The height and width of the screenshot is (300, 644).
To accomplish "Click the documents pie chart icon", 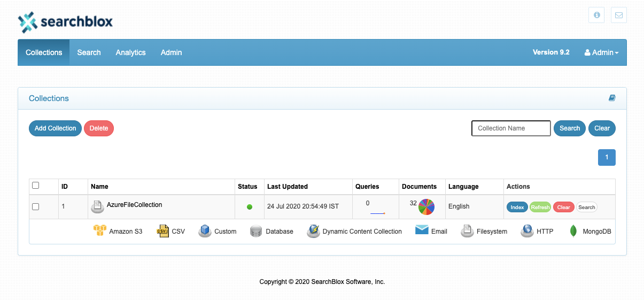I will click(x=426, y=206).
